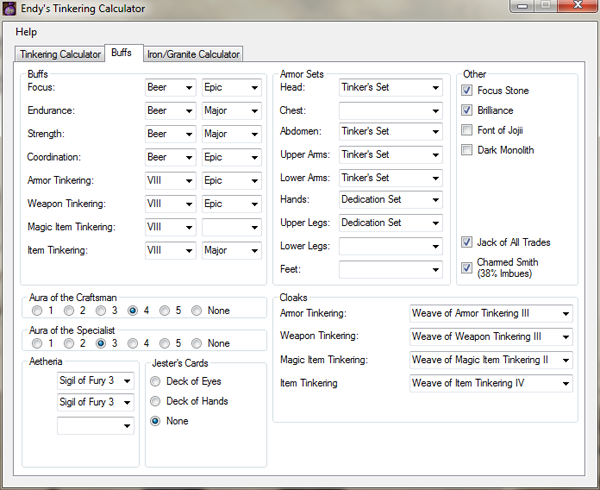Image resolution: width=600 pixels, height=490 pixels.
Task: Open the Weave of Item Tinkering IV dropdown
Action: 491,384
